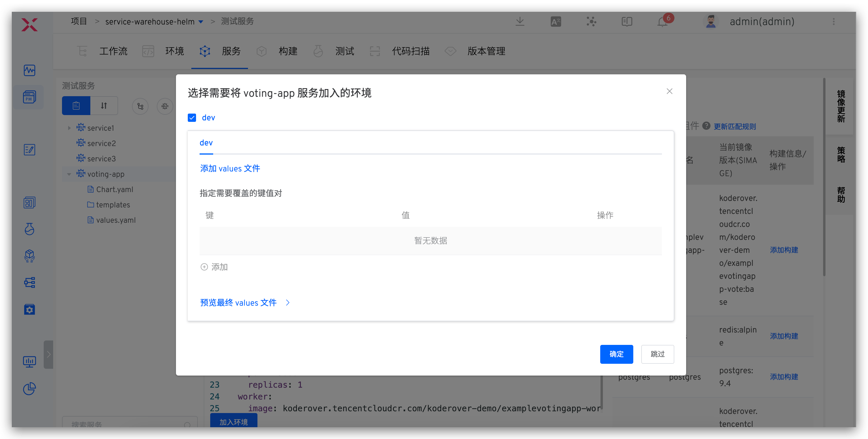The width and height of the screenshot is (868, 439).
Task: Open the vertical three-dot more menu
Action: pyautogui.click(x=834, y=22)
